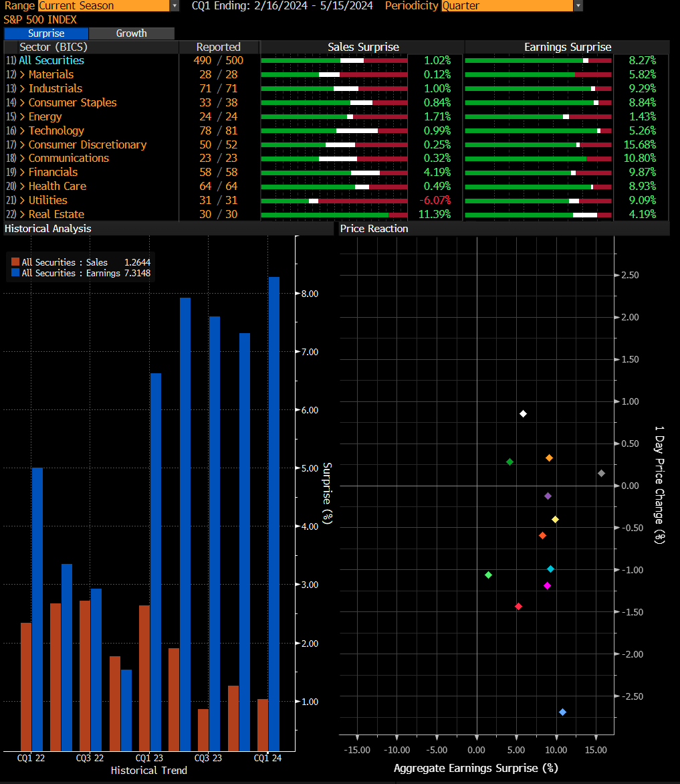Click the cyan diamond scatter marker
Image resolution: width=680 pixels, height=784 pixels.
point(550,569)
